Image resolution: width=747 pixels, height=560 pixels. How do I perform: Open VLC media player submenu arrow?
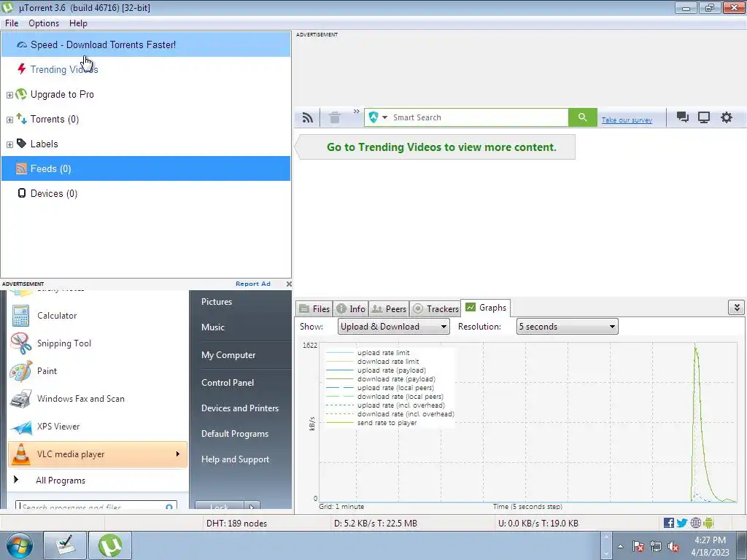178,454
